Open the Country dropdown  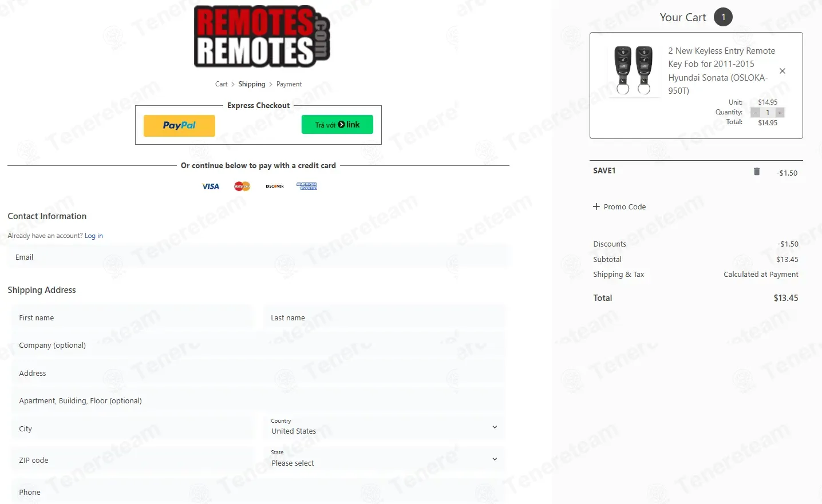pyautogui.click(x=384, y=427)
